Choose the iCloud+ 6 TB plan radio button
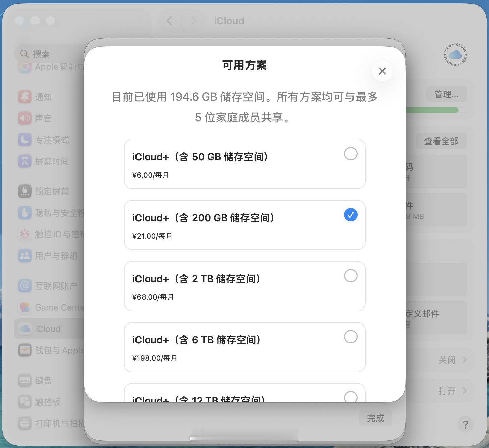The image size is (489, 448). click(350, 337)
